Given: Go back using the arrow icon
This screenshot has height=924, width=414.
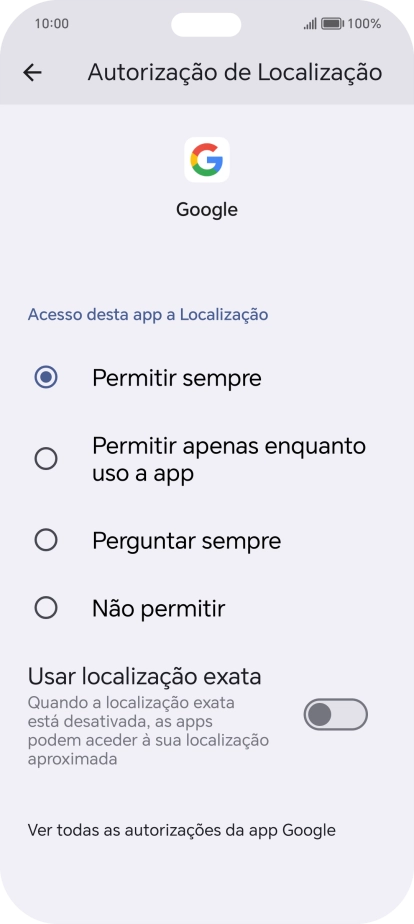Looking at the screenshot, I should 32,72.
